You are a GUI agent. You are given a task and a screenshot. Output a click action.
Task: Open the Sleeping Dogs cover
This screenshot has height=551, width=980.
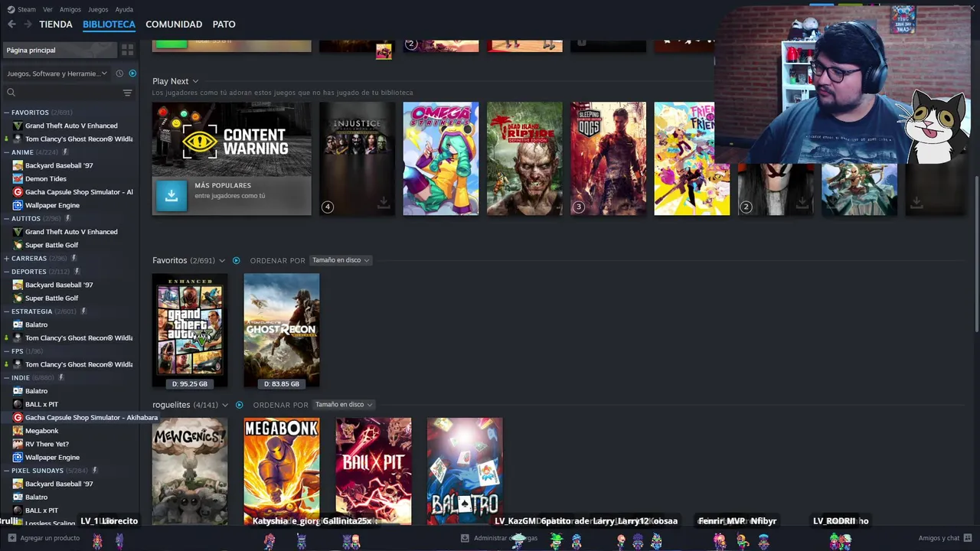point(608,158)
